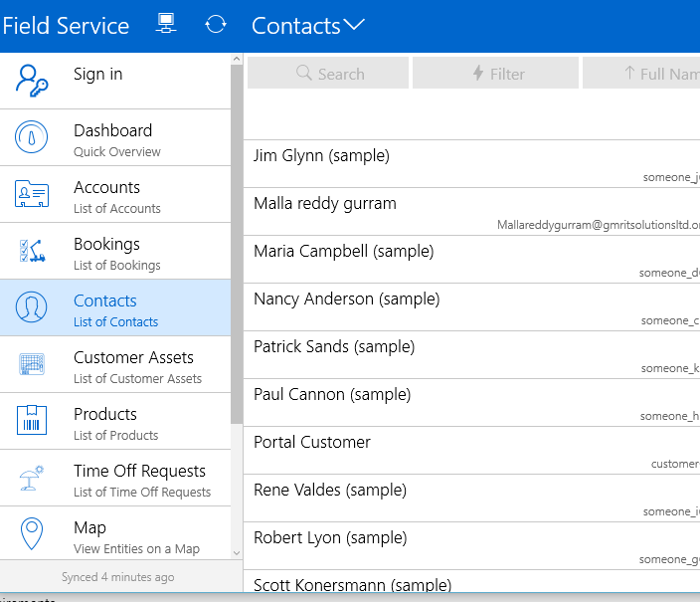Click the Field Service title

point(66,26)
